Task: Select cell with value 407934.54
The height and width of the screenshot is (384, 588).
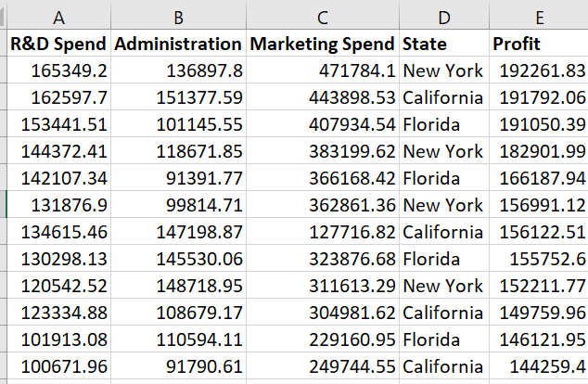Action: click(323, 124)
